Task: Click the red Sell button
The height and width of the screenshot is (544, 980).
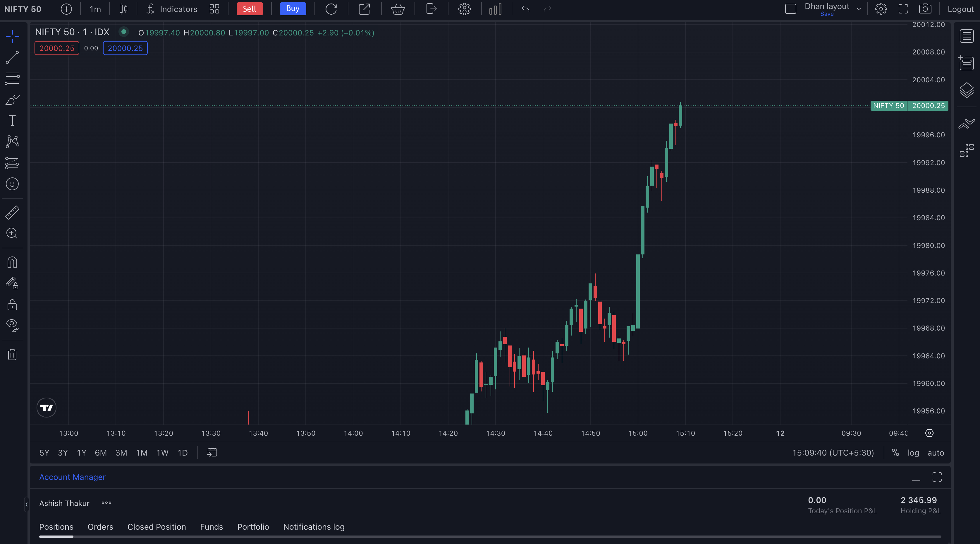Action: [x=250, y=9]
